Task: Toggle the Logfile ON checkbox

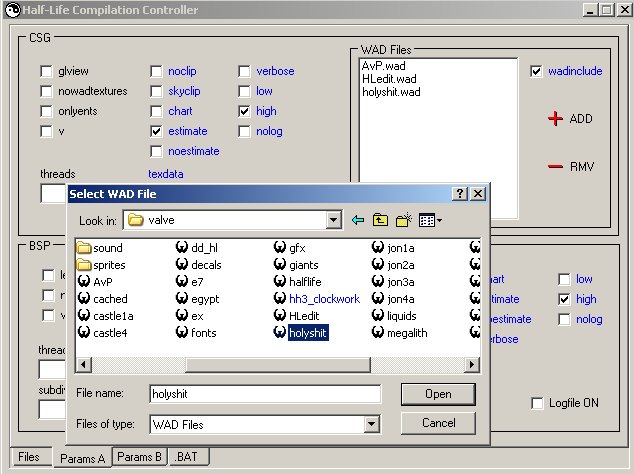Action: click(x=537, y=403)
